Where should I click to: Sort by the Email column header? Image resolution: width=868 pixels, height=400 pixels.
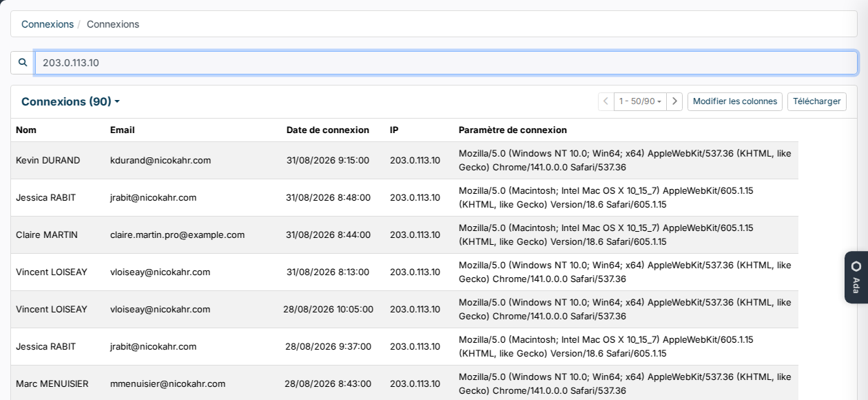pos(123,130)
